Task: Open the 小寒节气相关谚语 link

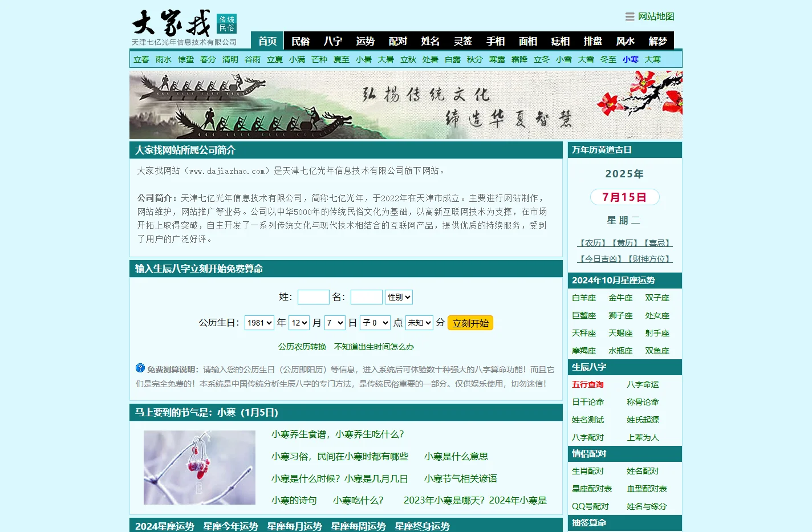Action: (461, 479)
